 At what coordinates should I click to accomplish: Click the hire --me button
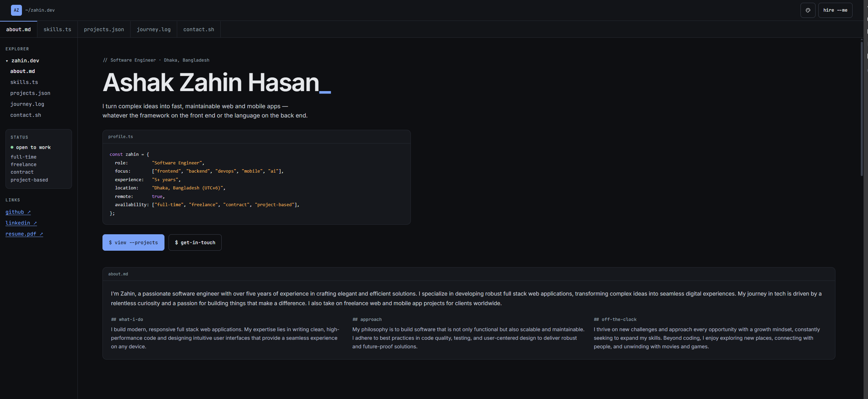click(x=835, y=10)
